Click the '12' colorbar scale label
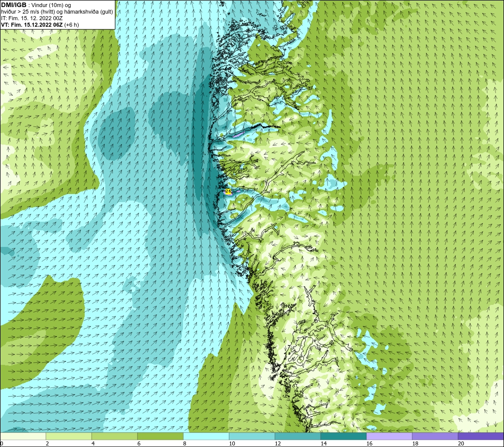 point(278,443)
